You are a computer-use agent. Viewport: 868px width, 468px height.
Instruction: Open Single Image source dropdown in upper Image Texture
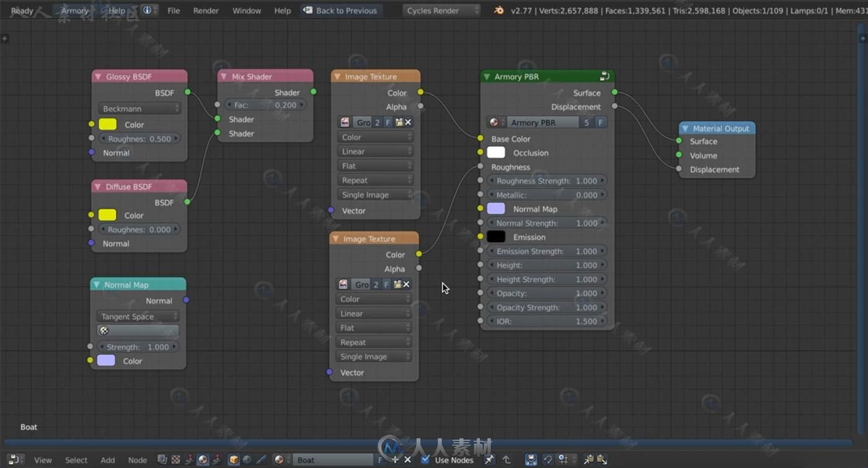point(375,195)
